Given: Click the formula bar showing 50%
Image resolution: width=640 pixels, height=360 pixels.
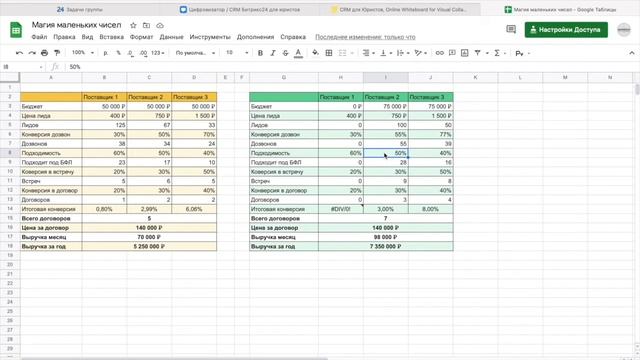Looking at the screenshot, I should click(x=351, y=67).
